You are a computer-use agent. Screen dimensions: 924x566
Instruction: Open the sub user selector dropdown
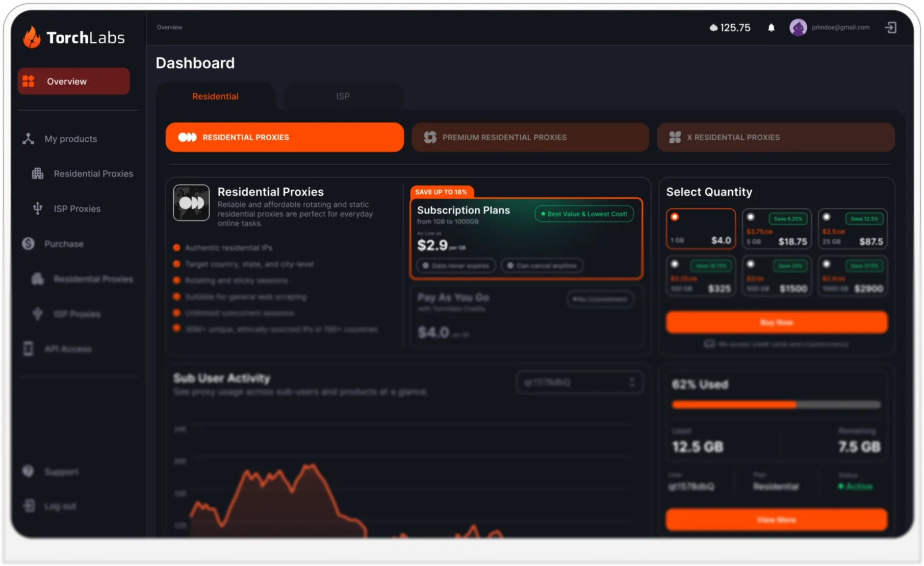[x=579, y=382]
